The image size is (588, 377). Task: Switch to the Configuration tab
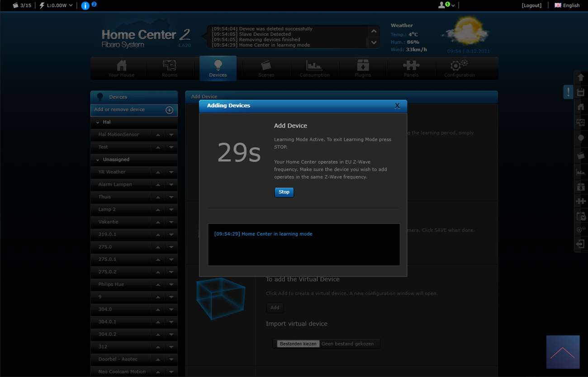(x=459, y=69)
